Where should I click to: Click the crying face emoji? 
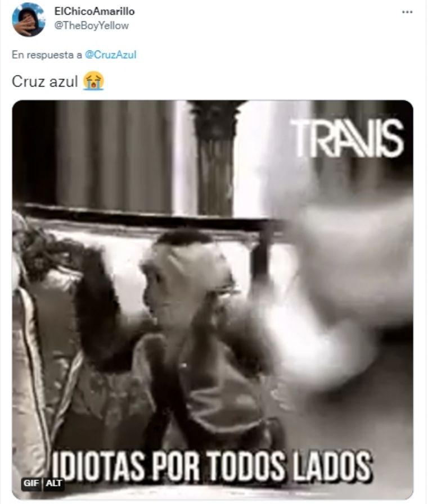pyautogui.click(x=93, y=81)
